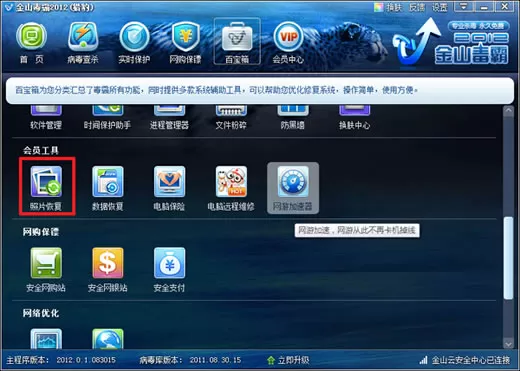Open 安全支付 secure payment
Screen dimensions: 520x371
(169, 270)
